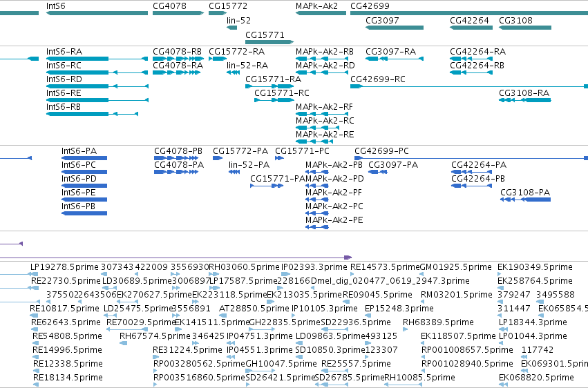
Task: Select transcript MAPk-Ak2-RE
Action: [325, 135]
